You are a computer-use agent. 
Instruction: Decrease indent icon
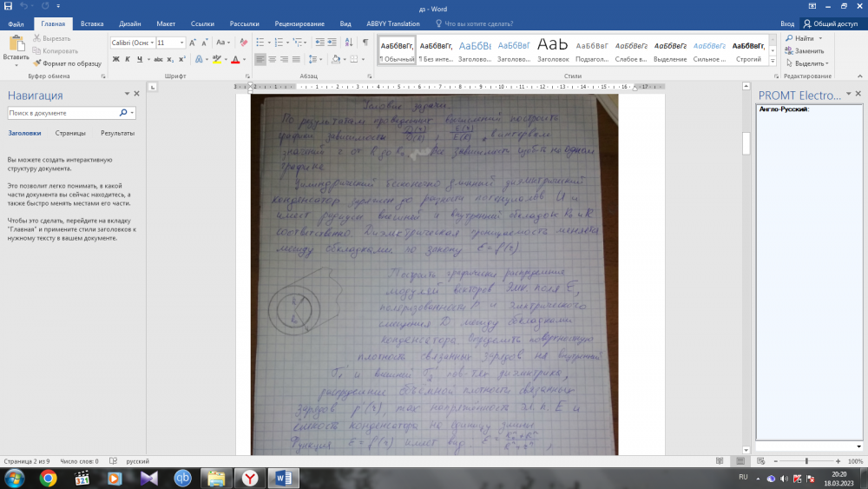pyautogui.click(x=320, y=43)
